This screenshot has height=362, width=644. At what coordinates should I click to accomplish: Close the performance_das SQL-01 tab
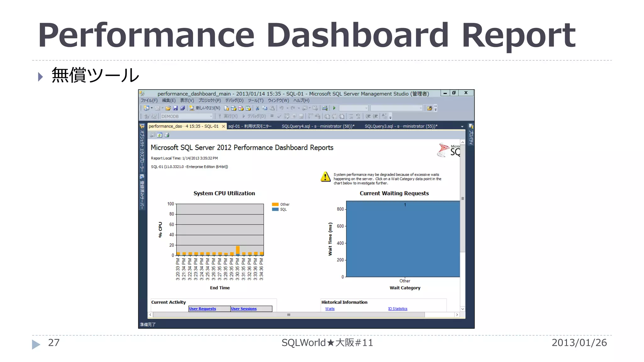pyautogui.click(x=223, y=126)
